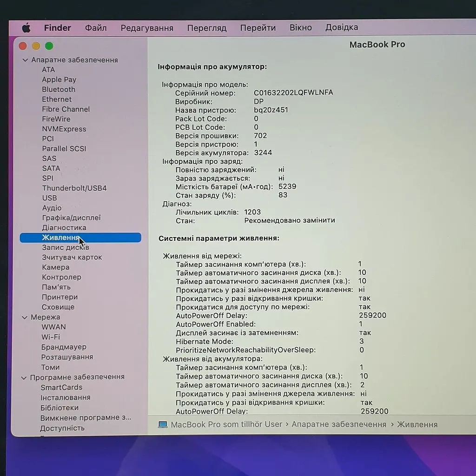Screen dimensions: 476x476
Task: Select Інсталювання under software section
Action: coord(66,397)
